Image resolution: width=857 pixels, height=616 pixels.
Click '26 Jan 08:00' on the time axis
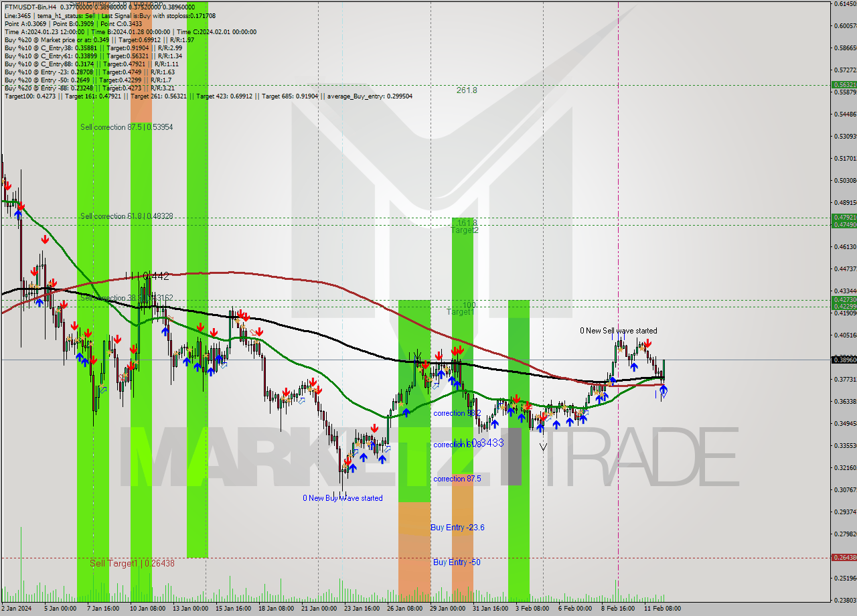(x=404, y=609)
